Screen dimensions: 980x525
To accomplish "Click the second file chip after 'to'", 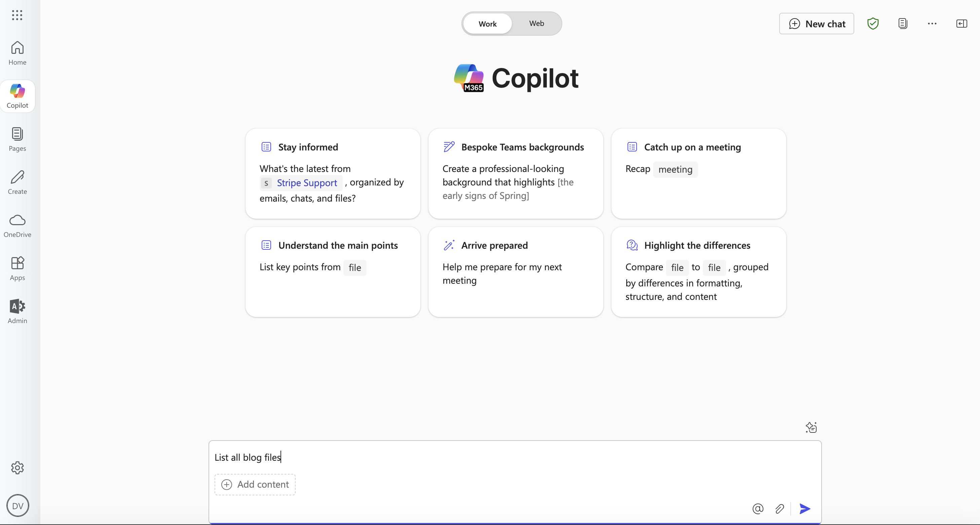I will (x=714, y=268).
